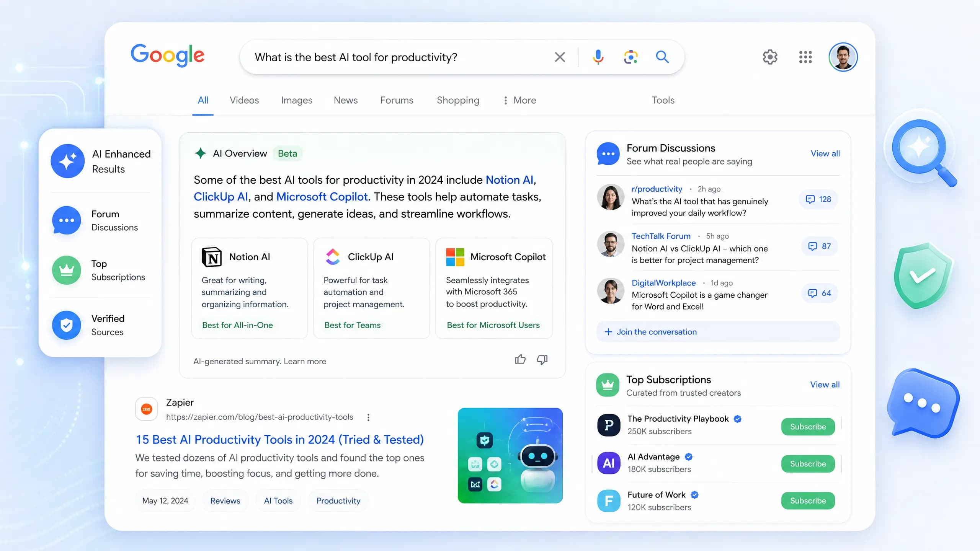Click Join the conversation button

(718, 332)
